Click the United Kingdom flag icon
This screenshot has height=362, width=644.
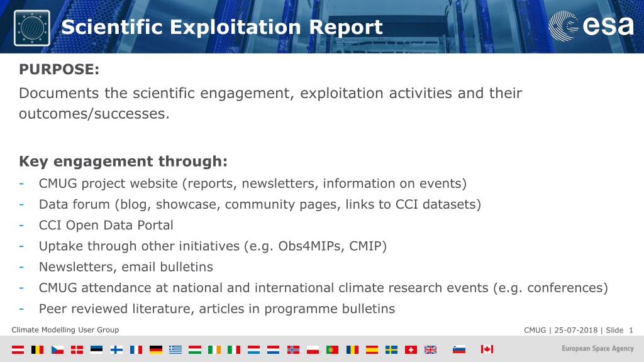coord(430,349)
